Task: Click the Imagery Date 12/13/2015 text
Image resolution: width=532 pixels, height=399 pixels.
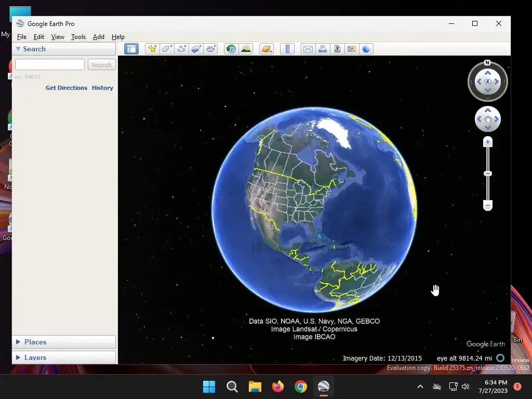Action: [382, 358]
